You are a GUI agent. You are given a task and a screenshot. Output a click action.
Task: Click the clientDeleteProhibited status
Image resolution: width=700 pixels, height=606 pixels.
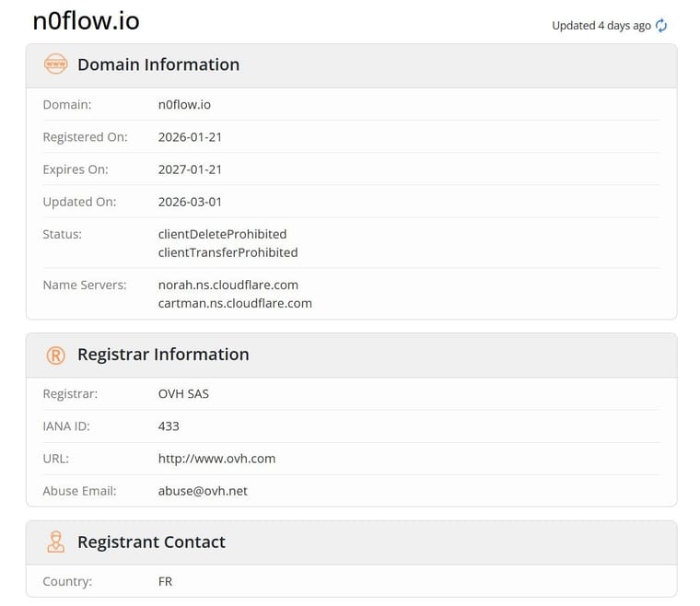point(222,234)
